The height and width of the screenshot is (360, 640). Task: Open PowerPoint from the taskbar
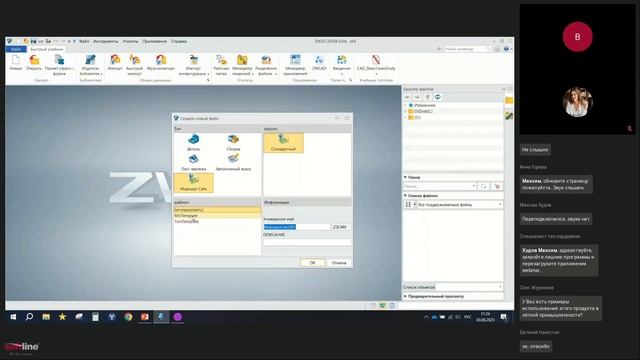point(144,317)
